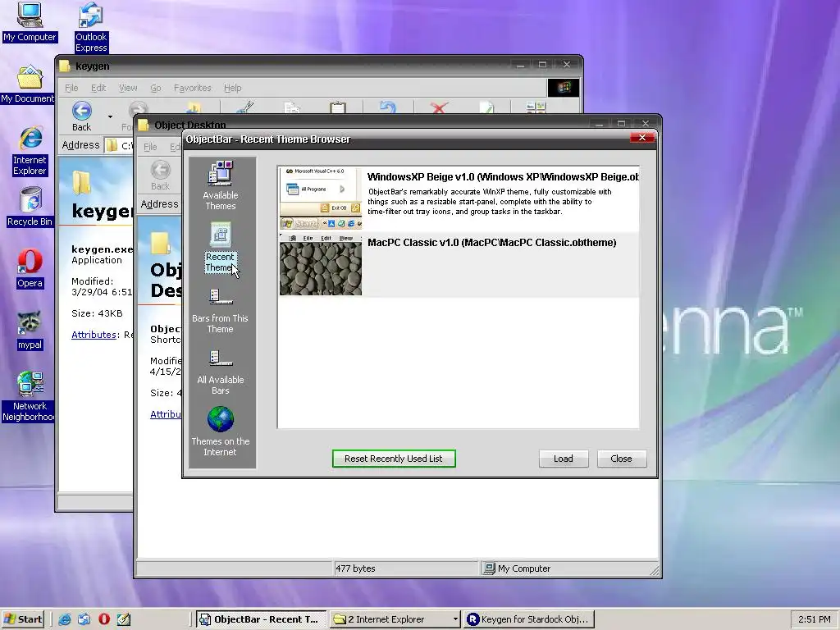Launch Internet Explorer from desktop
The width and height of the screenshot is (840, 630).
tap(30, 152)
